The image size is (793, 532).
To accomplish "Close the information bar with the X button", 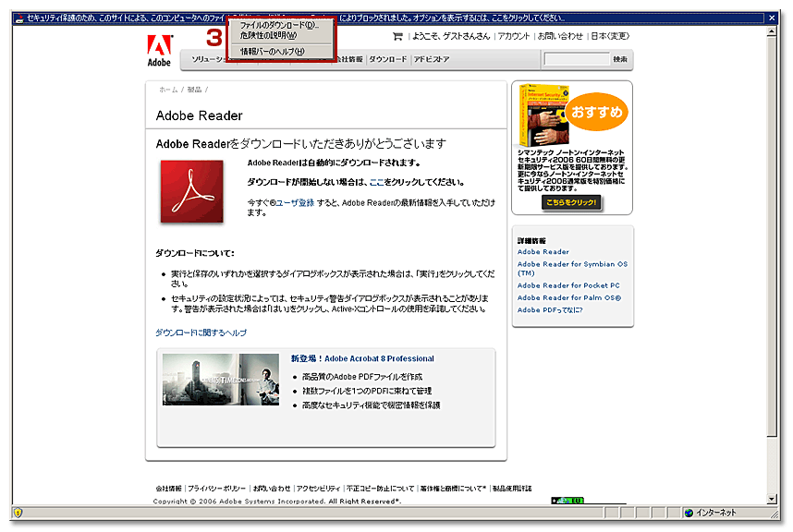I will point(772,18).
